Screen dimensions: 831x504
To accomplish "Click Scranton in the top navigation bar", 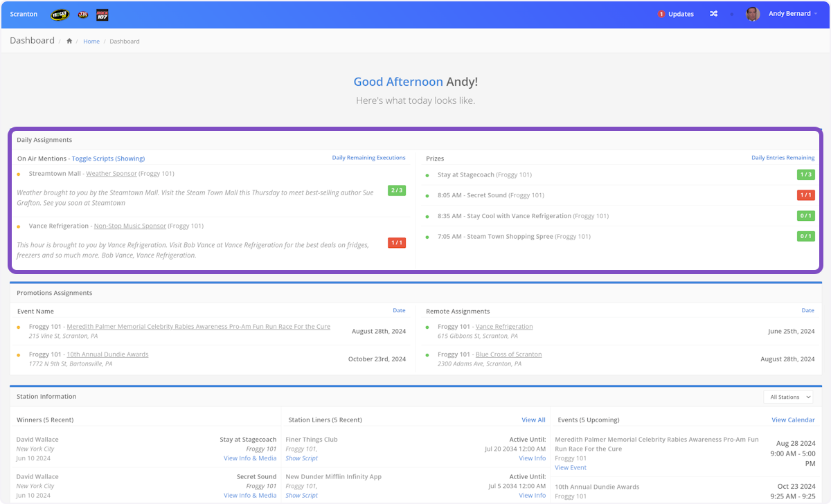I will pos(24,15).
